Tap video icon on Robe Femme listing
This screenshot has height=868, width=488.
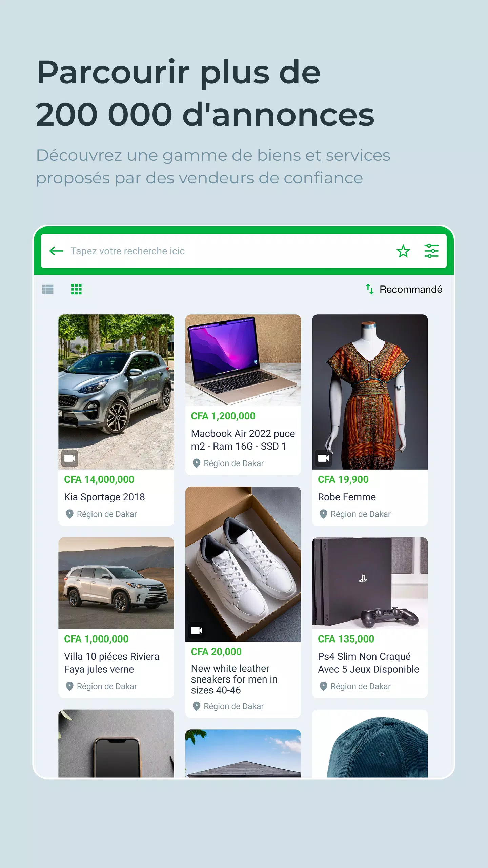(x=324, y=458)
